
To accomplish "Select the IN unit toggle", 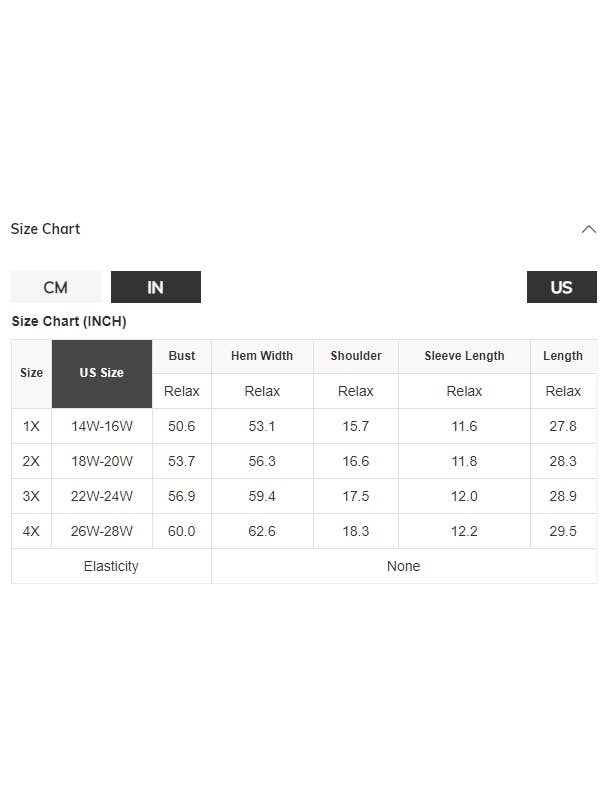I will tap(156, 287).
